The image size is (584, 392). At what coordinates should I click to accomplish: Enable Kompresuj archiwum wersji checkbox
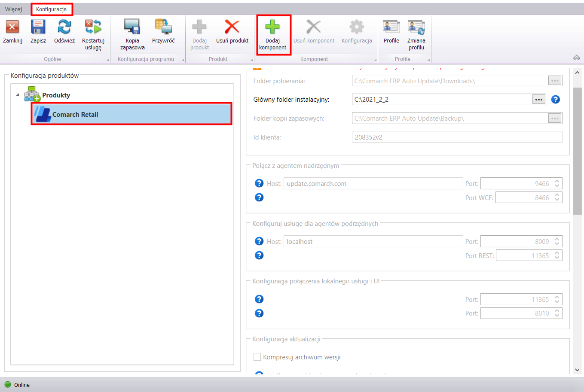point(257,357)
